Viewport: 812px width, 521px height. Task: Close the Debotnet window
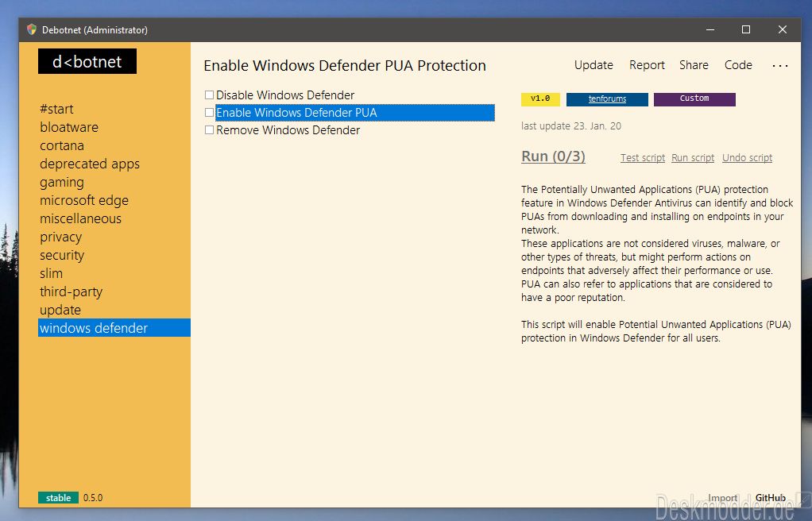(783, 29)
